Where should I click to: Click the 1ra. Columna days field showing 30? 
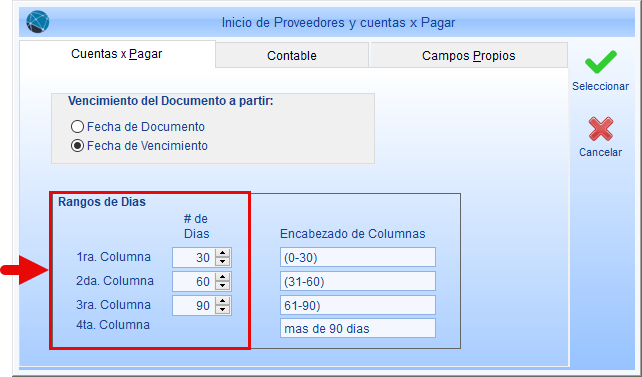(193, 257)
